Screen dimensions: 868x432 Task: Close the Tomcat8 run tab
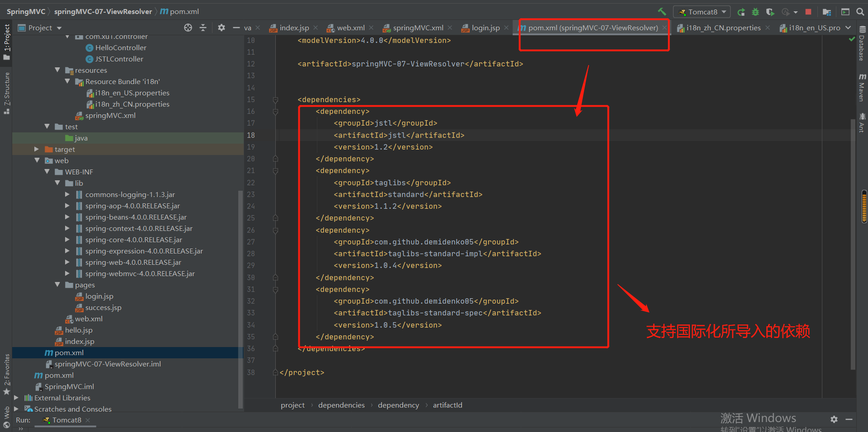pos(88,420)
